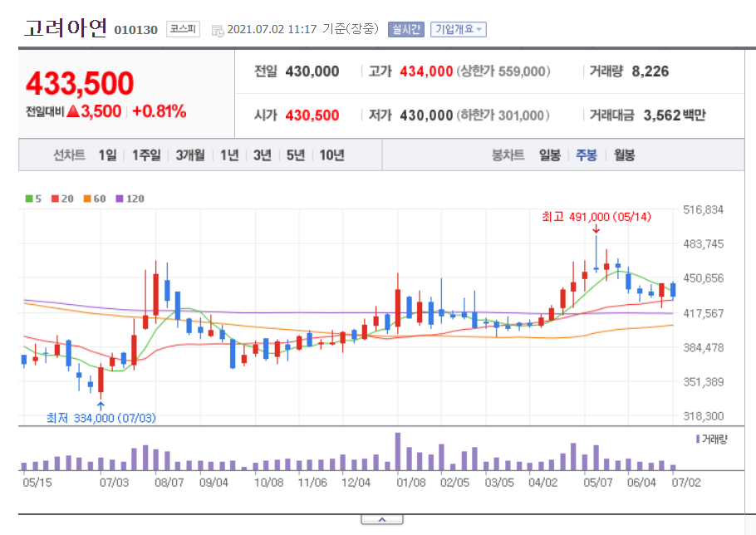Click the current price 433,500
756x535 pixels.
[x=80, y=83]
